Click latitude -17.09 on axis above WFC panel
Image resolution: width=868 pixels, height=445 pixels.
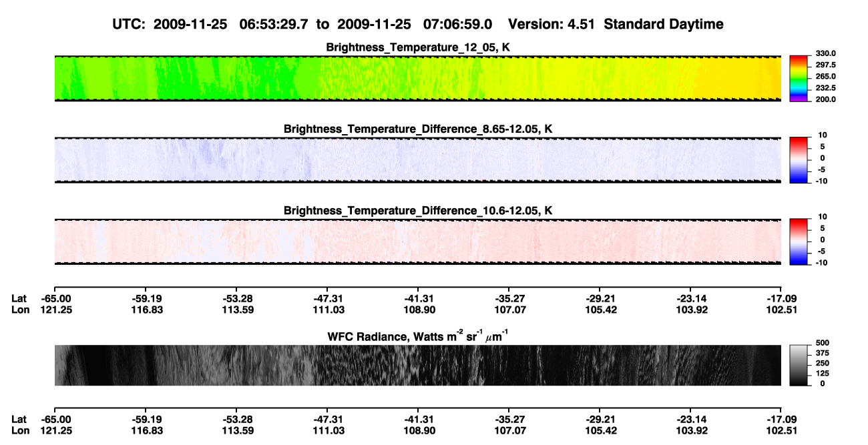(x=781, y=299)
